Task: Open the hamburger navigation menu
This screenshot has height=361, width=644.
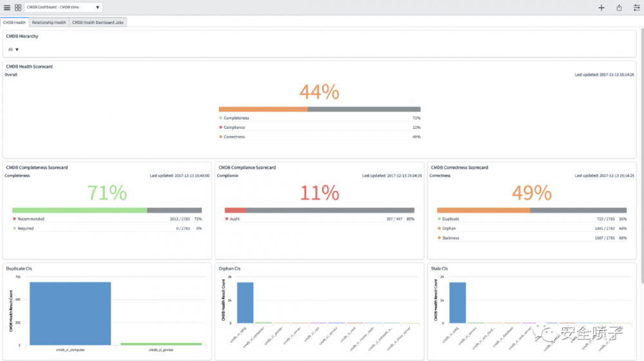Action: point(7,7)
